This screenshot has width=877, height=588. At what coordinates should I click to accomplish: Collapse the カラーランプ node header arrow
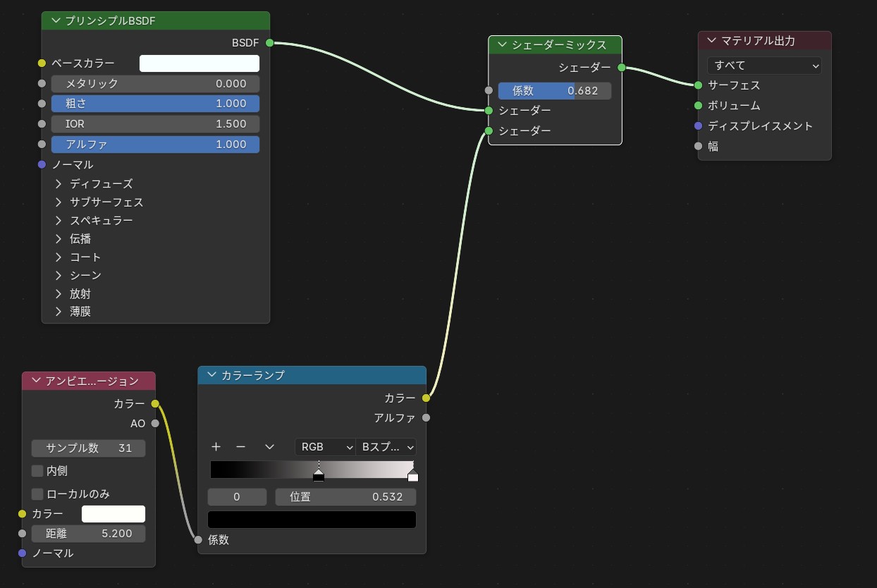[211, 376]
